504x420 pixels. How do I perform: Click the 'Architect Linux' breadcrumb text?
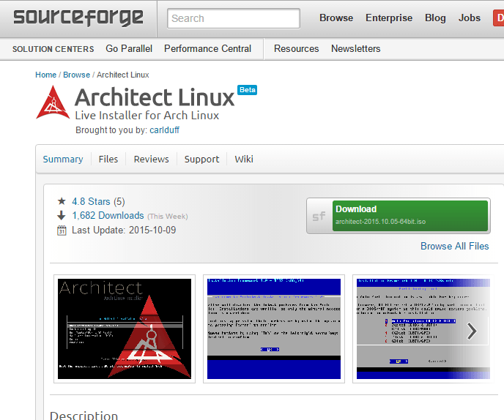[123, 75]
